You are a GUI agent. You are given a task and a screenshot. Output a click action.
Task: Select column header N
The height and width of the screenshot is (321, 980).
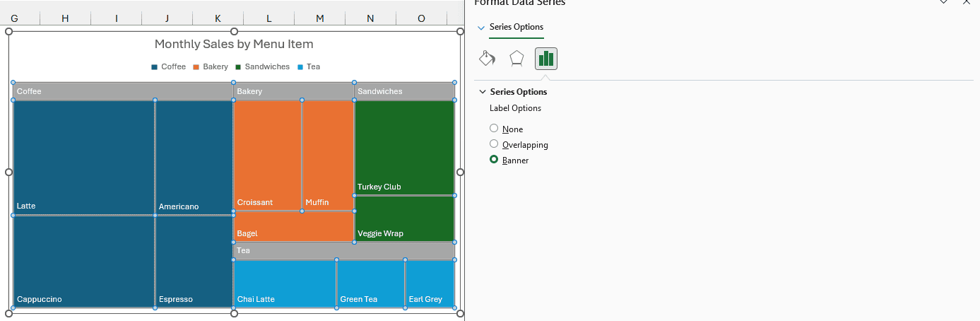click(x=370, y=18)
